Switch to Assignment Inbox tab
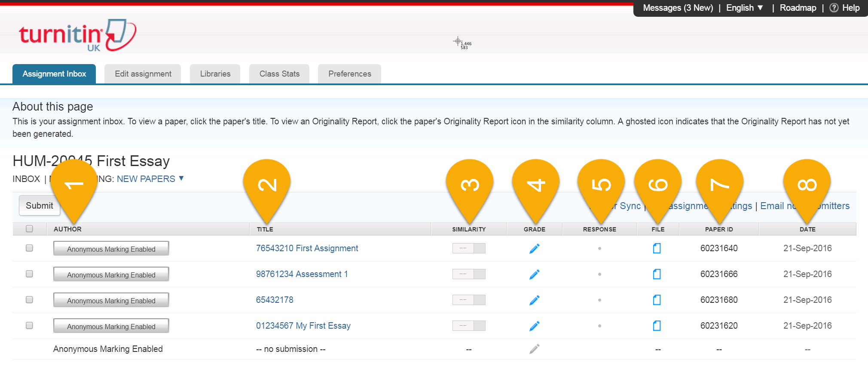The image size is (868, 376). click(54, 74)
